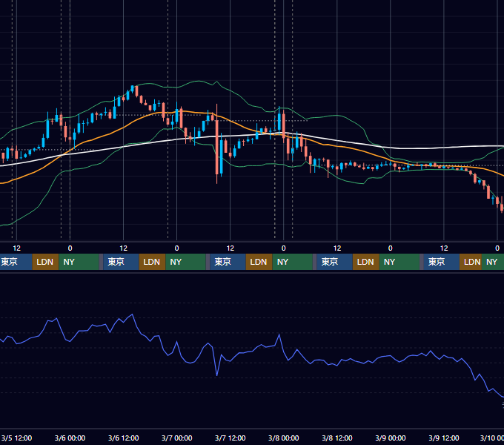Select the 東京 session block on 3/7
The width and height of the screenshot is (504, 445).
[x=228, y=262]
